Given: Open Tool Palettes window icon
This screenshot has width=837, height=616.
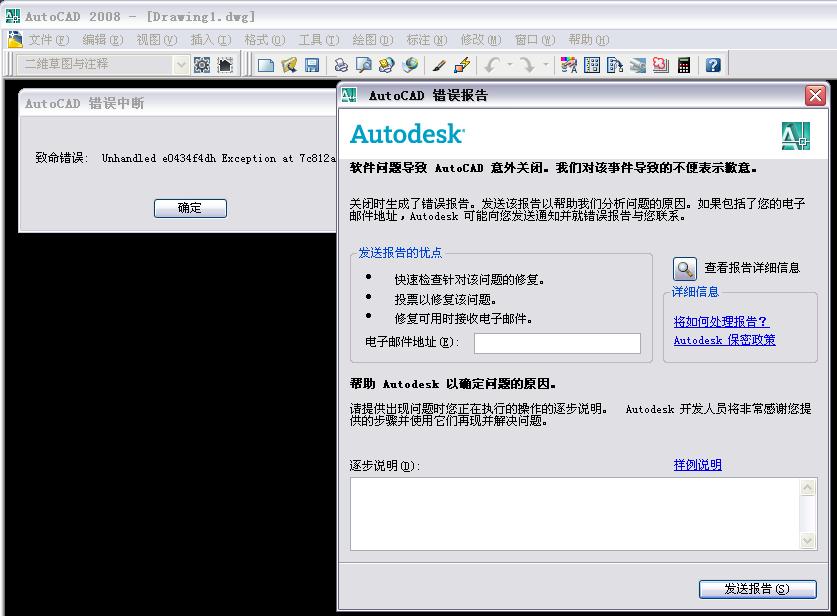Looking at the screenshot, I should [x=615, y=65].
